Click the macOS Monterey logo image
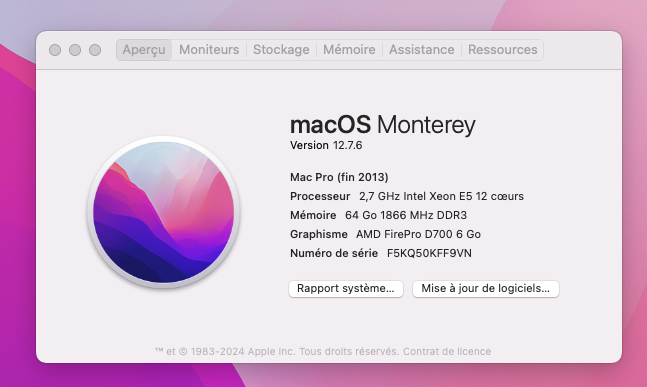The width and height of the screenshot is (647, 387). click(163, 212)
